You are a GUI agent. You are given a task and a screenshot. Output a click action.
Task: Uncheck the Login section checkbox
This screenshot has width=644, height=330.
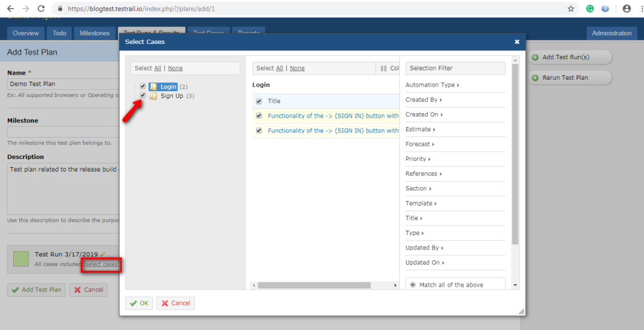coord(143,86)
